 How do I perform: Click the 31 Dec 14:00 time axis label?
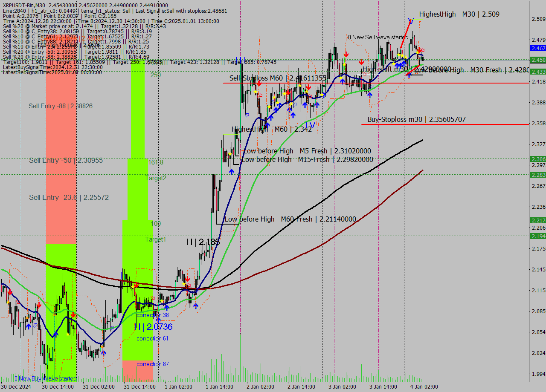tap(139, 387)
